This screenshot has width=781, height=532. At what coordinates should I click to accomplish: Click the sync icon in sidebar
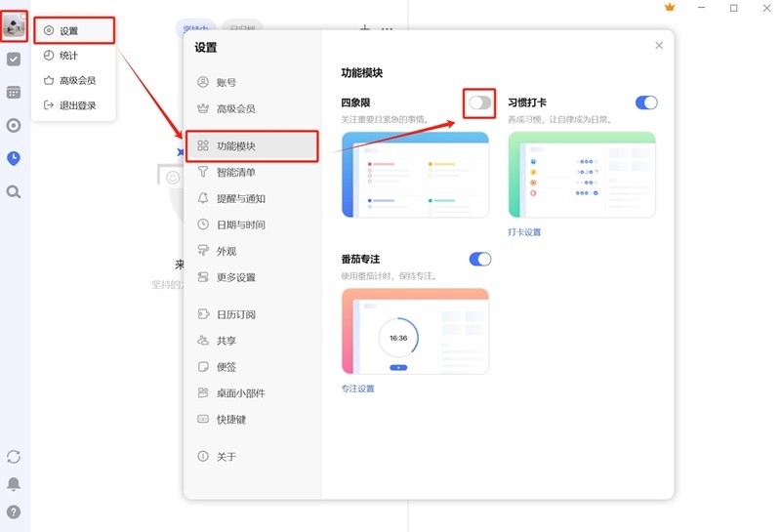(14, 457)
